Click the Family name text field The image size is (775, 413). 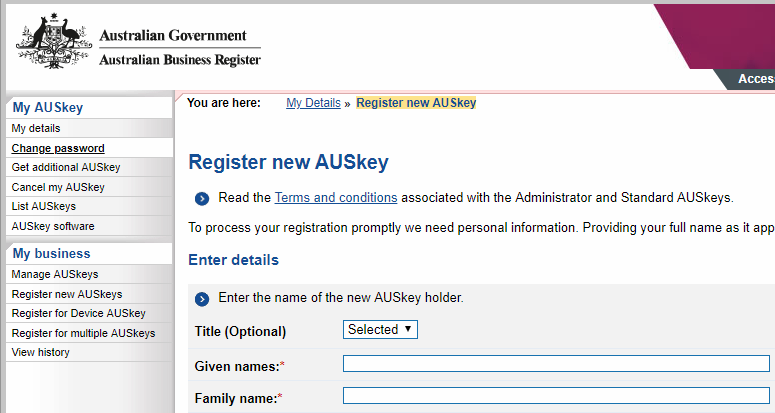(x=556, y=396)
